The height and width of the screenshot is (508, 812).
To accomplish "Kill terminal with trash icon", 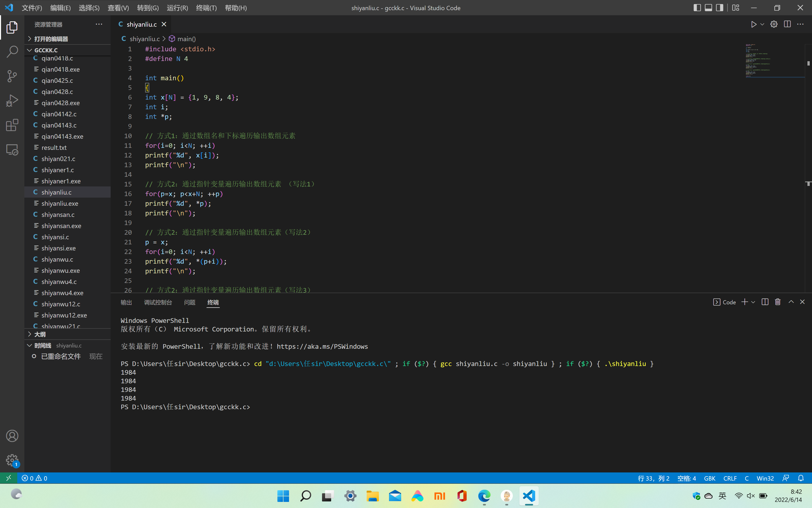I will pyautogui.click(x=778, y=302).
